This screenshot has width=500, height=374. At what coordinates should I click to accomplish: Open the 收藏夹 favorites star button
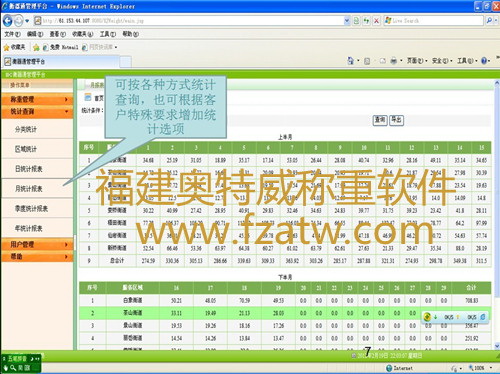14,47
